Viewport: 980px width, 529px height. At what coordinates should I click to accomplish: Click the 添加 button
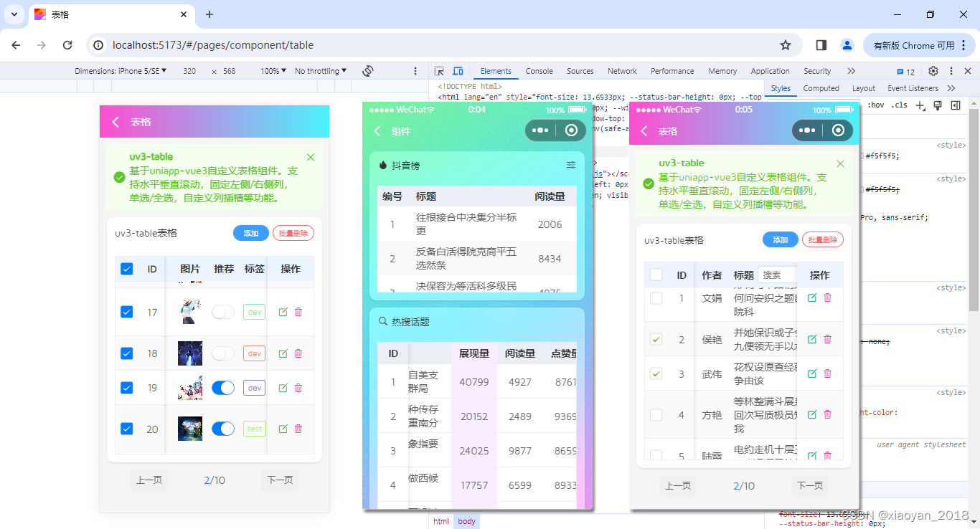click(x=250, y=233)
